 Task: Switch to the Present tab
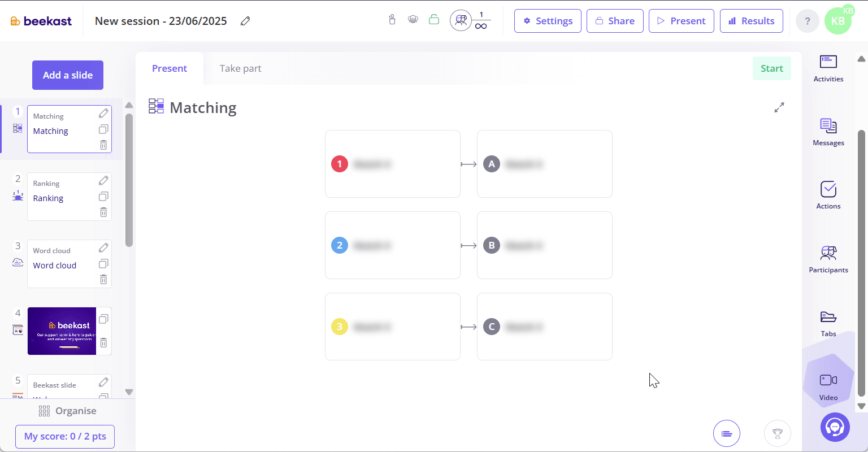pos(170,68)
